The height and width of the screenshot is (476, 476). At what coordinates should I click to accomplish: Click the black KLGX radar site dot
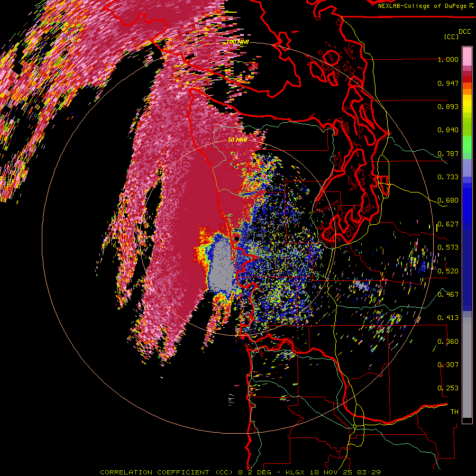[x=237, y=239]
